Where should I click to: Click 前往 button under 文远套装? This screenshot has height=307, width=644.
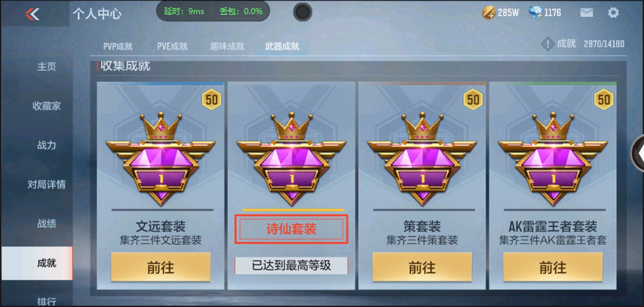point(160,267)
